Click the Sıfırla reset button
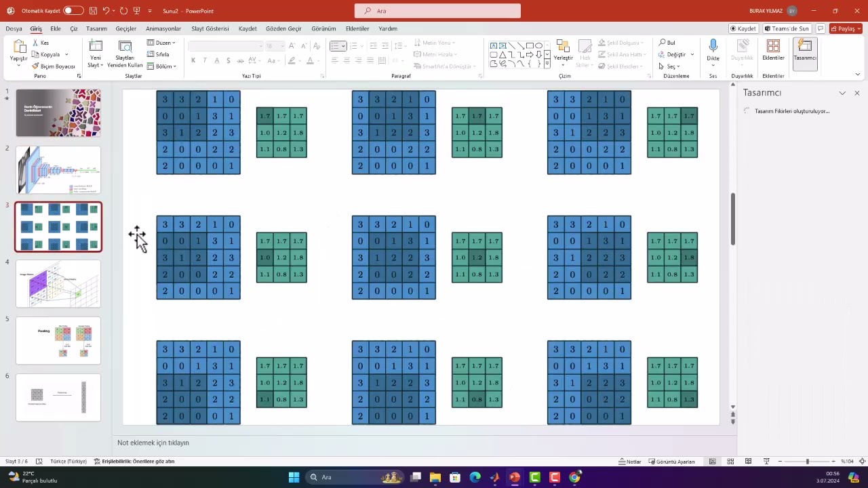This screenshot has width=868, height=488. coord(158,54)
